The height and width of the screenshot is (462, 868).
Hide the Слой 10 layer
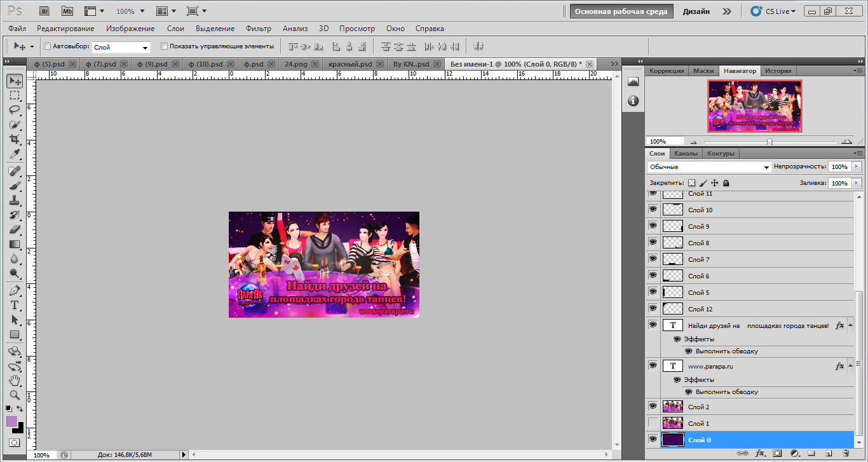[653, 209]
